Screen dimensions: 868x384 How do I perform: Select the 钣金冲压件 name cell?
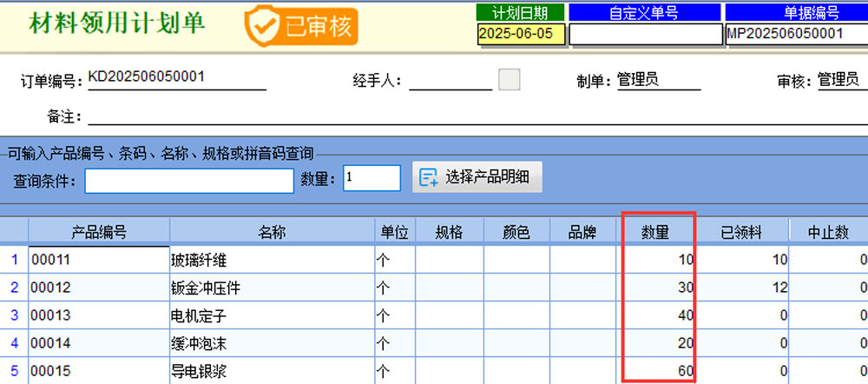pos(272,287)
